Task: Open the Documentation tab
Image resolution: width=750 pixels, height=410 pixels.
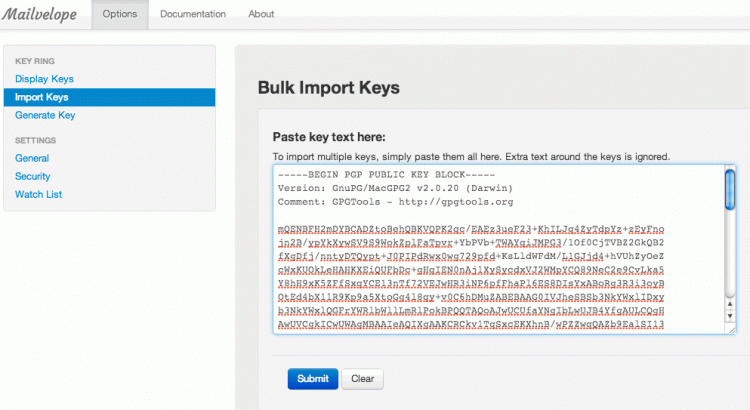Action: pos(193,14)
